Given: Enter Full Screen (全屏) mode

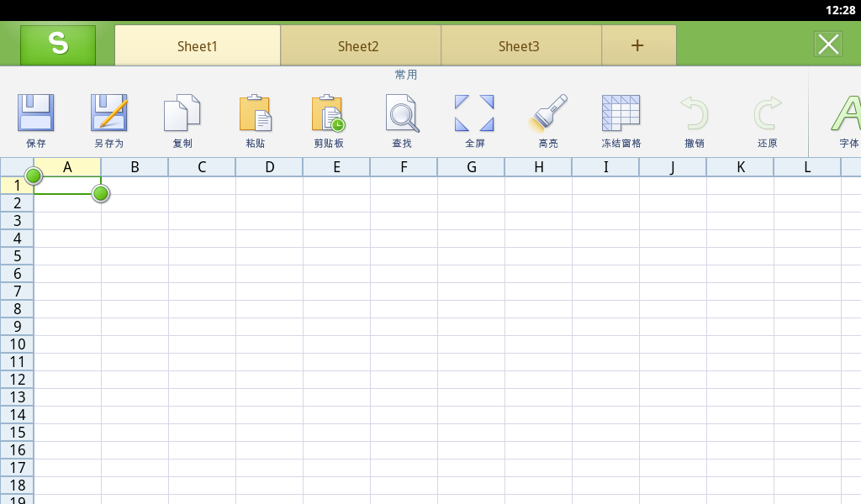Looking at the screenshot, I should pyautogui.click(x=474, y=114).
